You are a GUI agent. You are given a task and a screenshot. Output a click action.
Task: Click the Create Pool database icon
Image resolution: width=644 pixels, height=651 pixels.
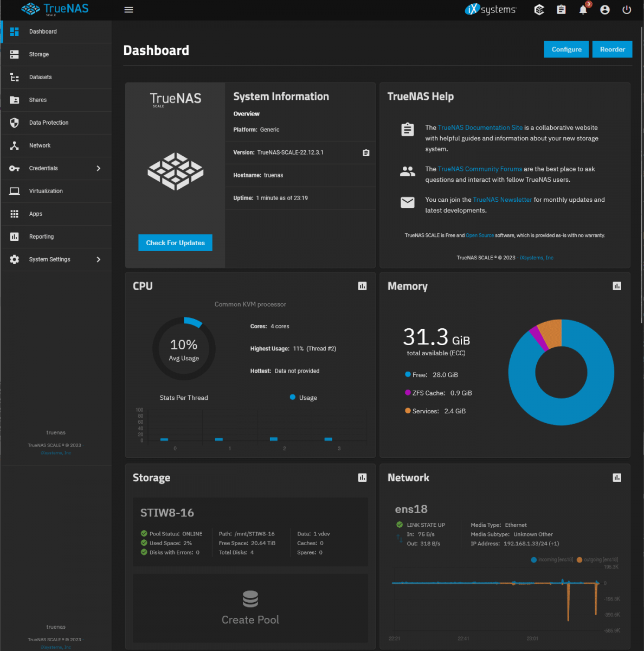coord(250,599)
